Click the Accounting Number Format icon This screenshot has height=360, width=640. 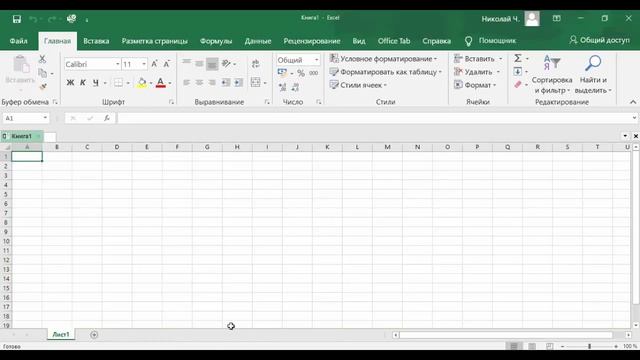pyautogui.click(x=282, y=73)
